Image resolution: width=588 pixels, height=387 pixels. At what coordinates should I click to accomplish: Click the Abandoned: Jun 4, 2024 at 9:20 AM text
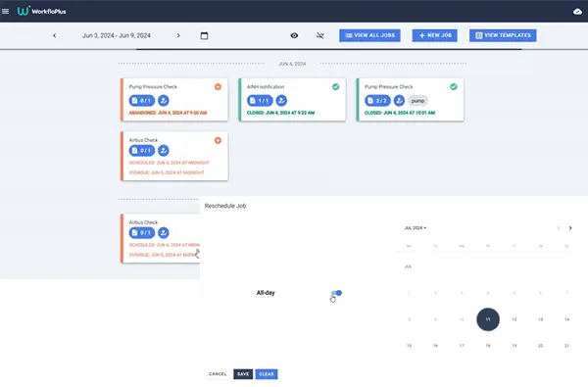(168, 113)
